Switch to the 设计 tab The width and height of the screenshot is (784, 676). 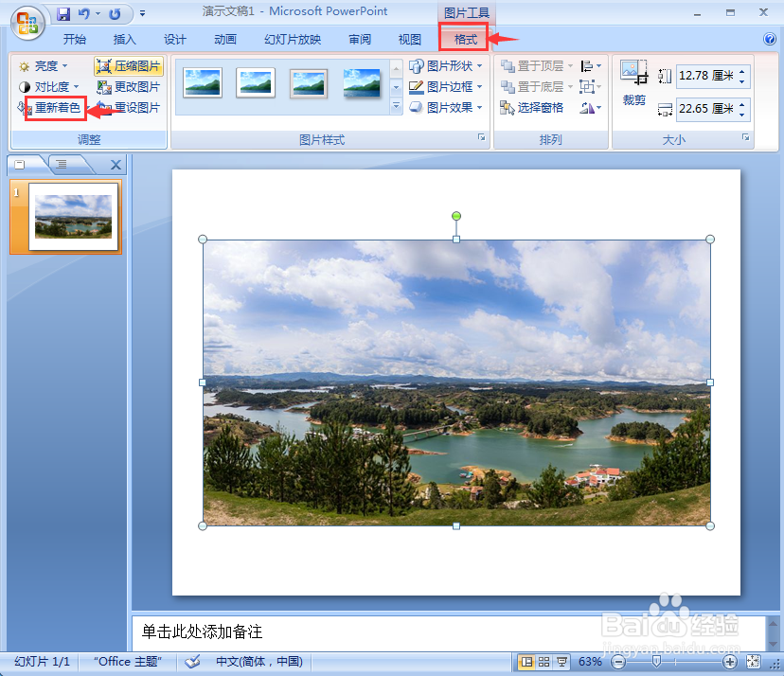pyautogui.click(x=174, y=39)
